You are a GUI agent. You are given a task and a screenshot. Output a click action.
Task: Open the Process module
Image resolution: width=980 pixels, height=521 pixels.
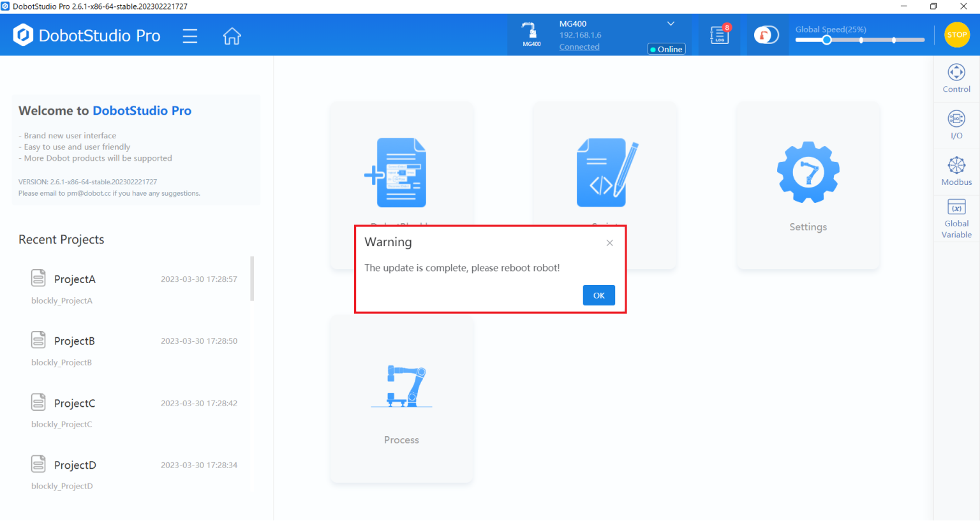point(401,398)
